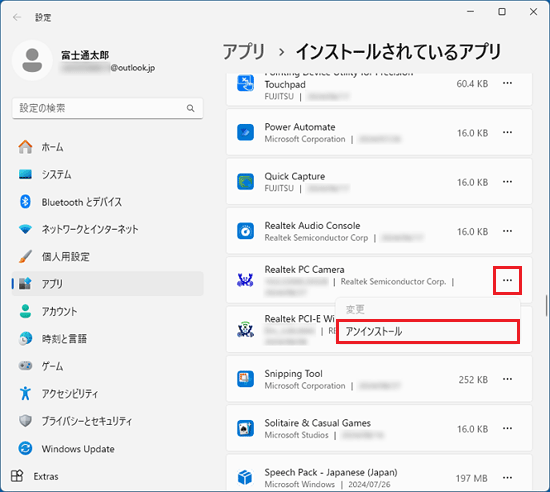Viewport: 550px width, 492px height.
Task: Open Windows Update settings
Action: click(x=108, y=448)
